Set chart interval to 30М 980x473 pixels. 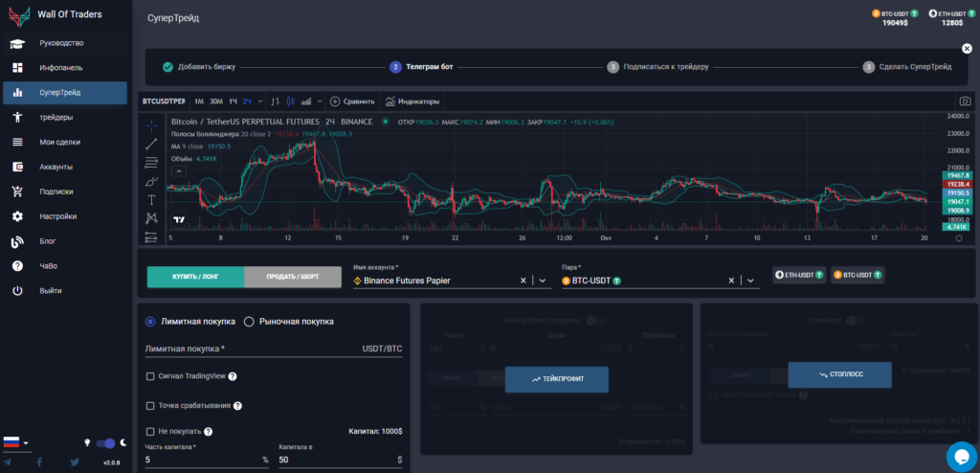pos(216,101)
